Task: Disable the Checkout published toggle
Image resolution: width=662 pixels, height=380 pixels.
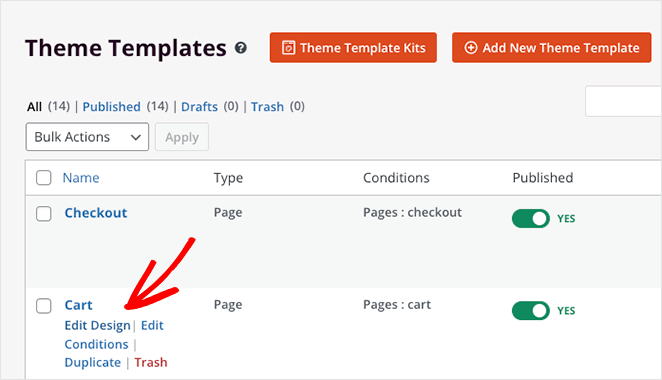Action: (x=531, y=218)
